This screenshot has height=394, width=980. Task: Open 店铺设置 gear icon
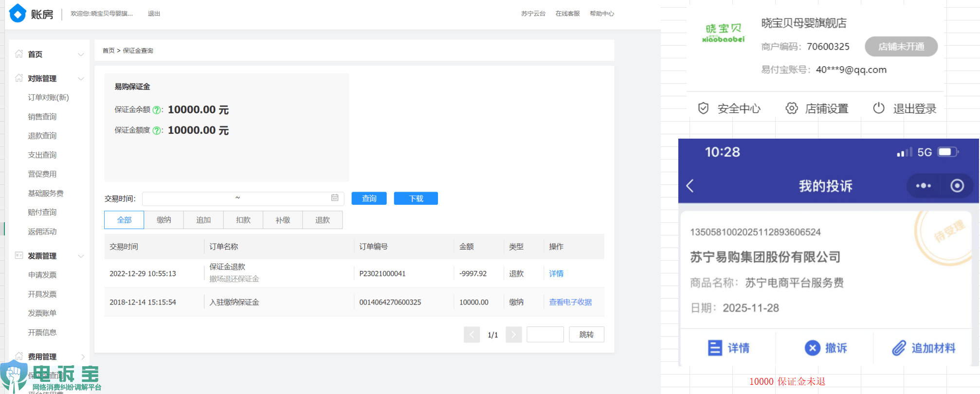pyautogui.click(x=792, y=108)
